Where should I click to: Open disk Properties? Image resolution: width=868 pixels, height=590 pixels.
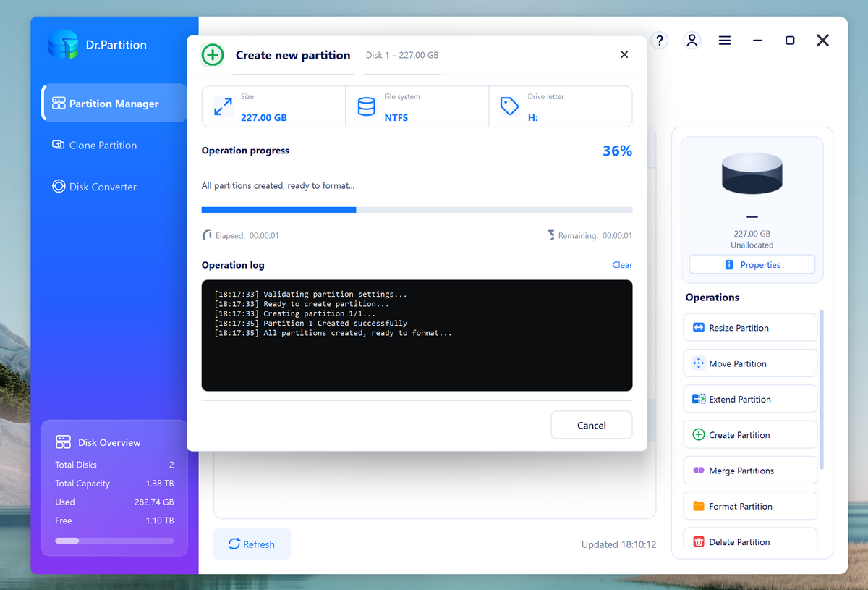(x=752, y=265)
